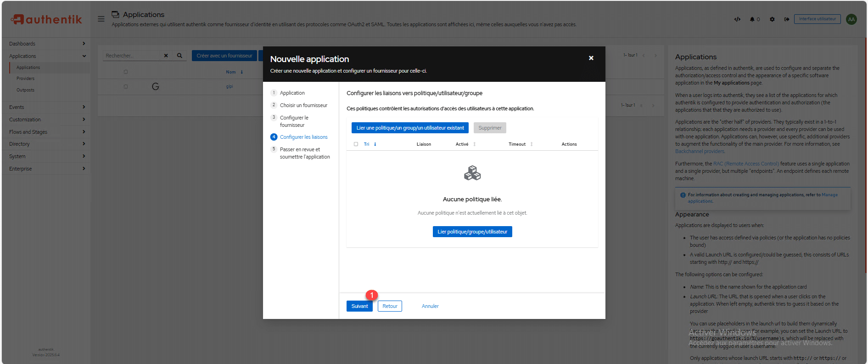Go to the Application wizard step
The width and height of the screenshot is (868, 364).
pos(292,93)
